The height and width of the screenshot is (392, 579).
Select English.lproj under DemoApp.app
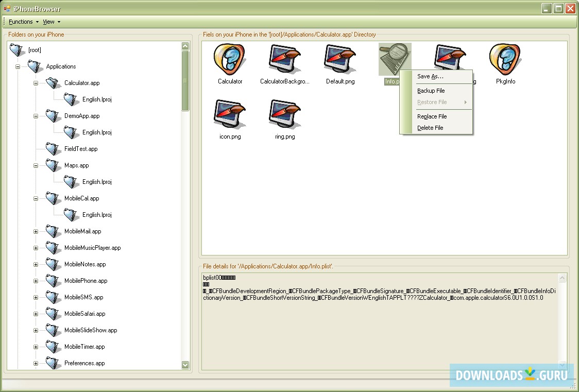97,132
